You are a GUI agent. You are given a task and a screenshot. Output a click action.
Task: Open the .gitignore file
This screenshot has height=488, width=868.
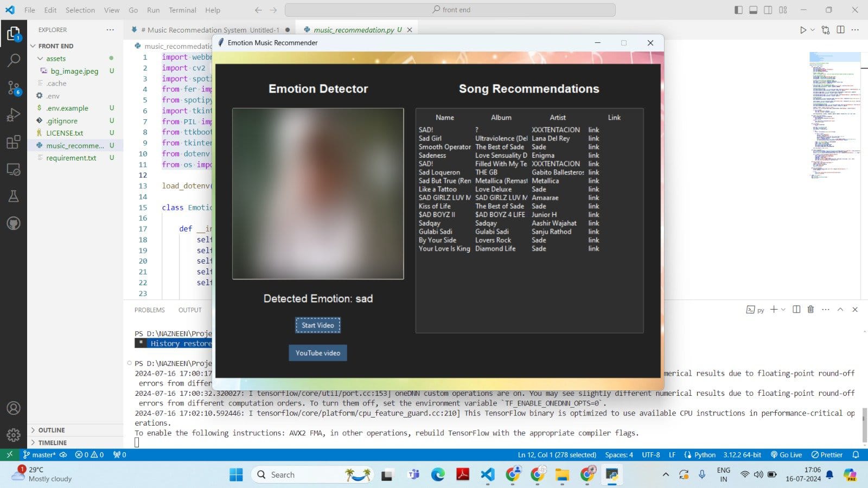pos(62,121)
